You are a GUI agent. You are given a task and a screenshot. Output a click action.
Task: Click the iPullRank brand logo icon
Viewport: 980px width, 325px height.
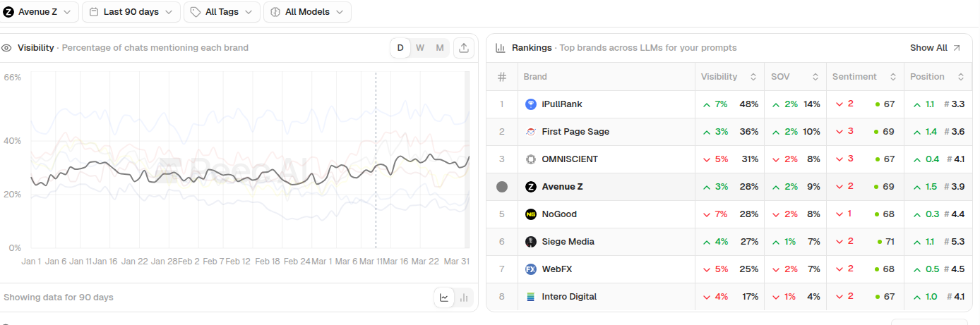[x=531, y=104]
